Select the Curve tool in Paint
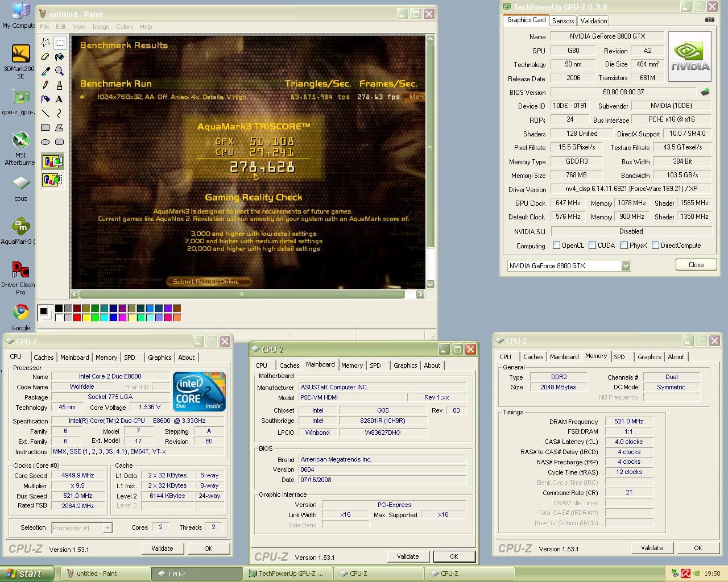The width and height of the screenshot is (728, 582). (x=59, y=113)
